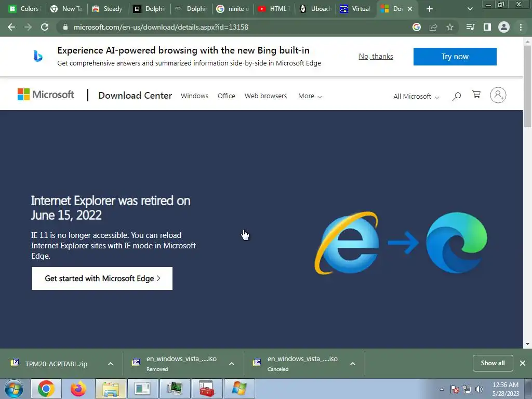Click the scrollbar down arrow
532x399 pixels.
[x=528, y=344]
